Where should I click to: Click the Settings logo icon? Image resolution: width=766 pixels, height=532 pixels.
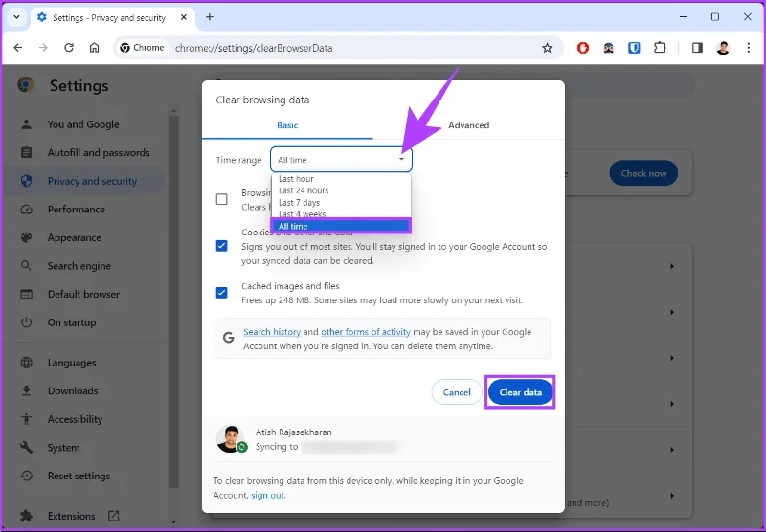[26, 85]
